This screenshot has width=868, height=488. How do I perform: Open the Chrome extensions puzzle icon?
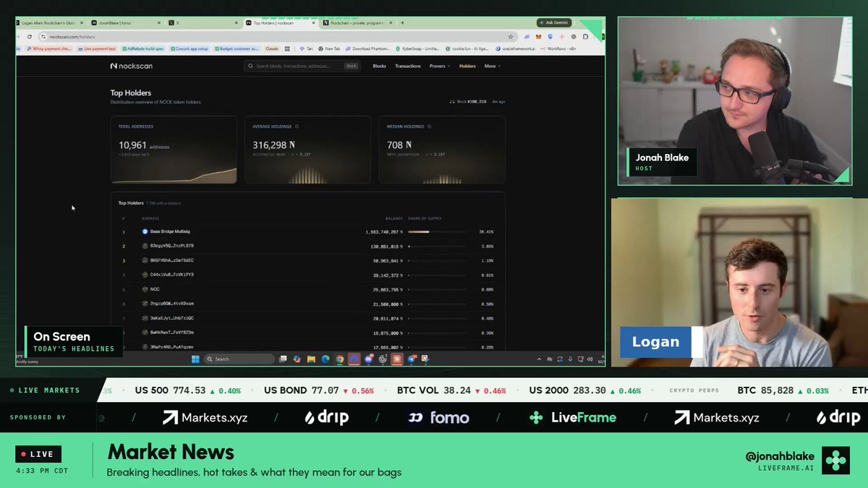point(586,36)
